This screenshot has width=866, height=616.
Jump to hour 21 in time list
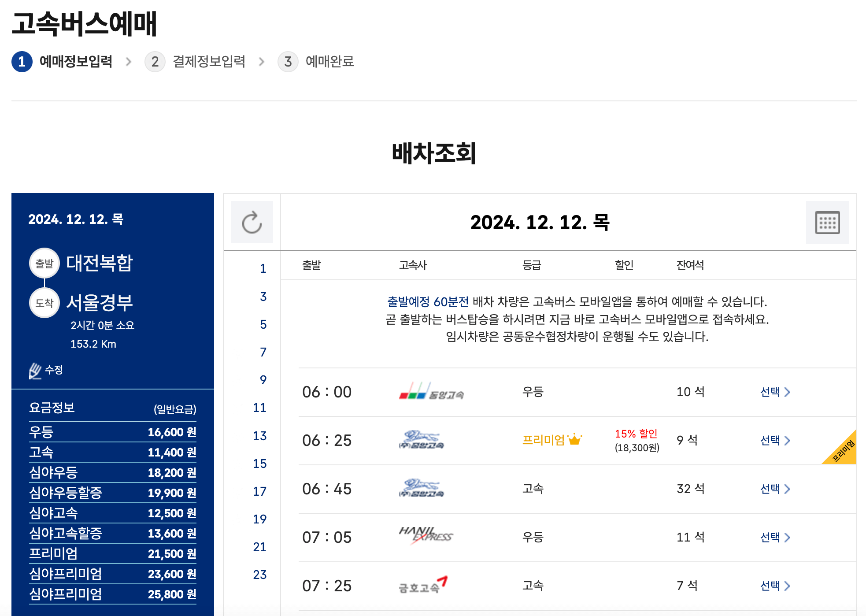click(259, 547)
